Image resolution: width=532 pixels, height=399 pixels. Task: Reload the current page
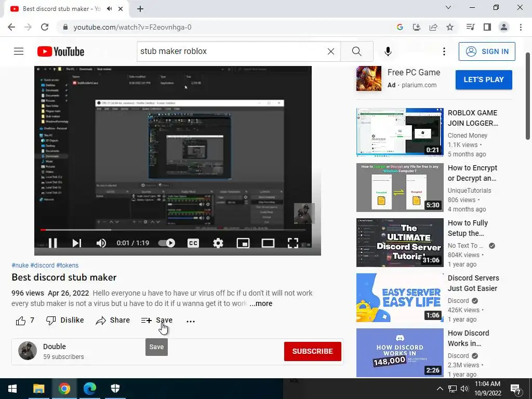[45, 27]
